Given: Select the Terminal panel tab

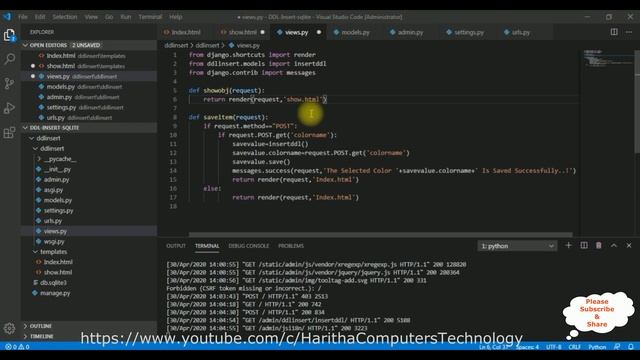Looking at the screenshot, I should pyautogui.click(x=207, y=246).
